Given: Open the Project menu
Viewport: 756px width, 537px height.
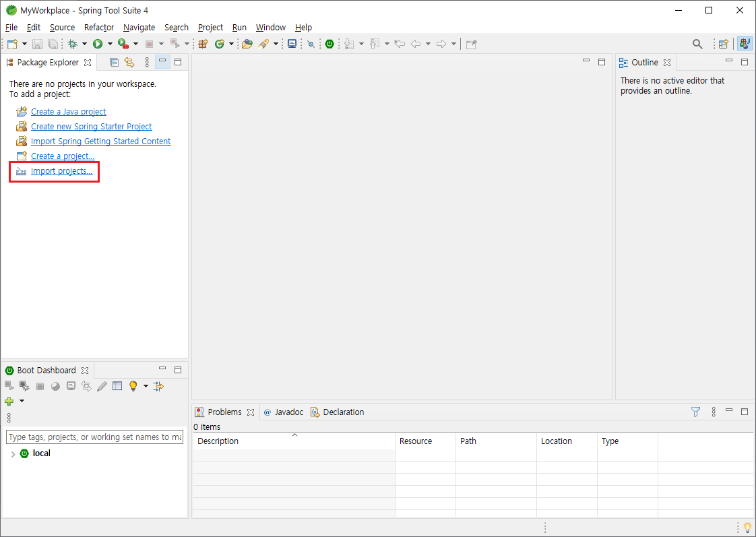Looking at the screenshot, I should tap(210, 28).
